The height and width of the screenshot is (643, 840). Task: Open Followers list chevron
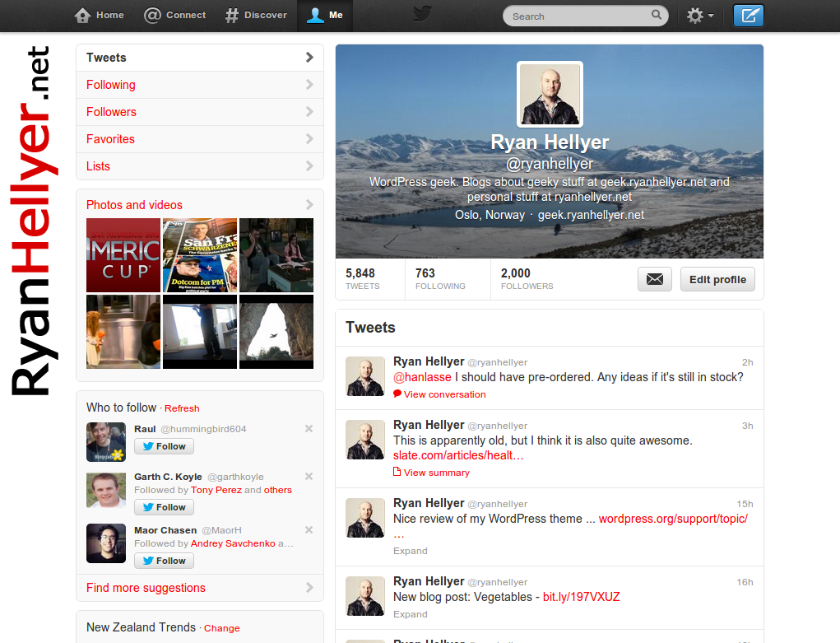point(309,111)
